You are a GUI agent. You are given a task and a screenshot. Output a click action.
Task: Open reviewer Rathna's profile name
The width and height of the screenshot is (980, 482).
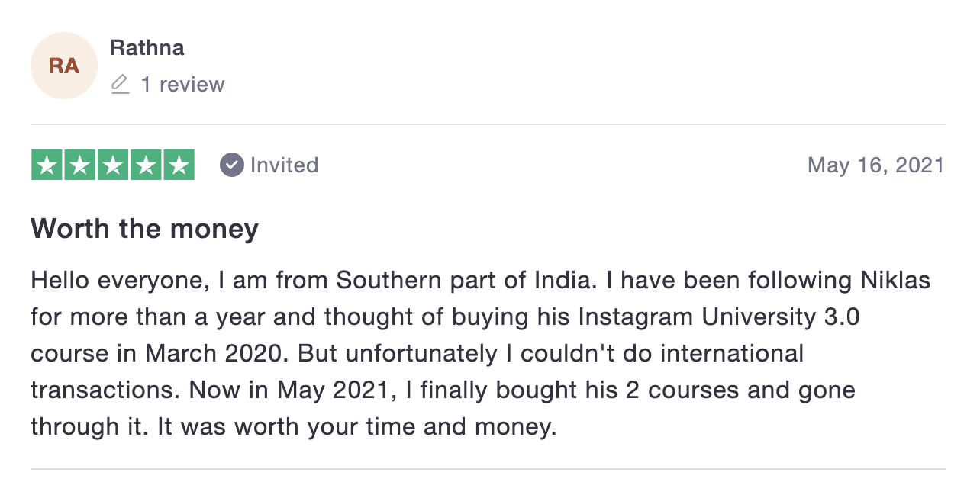coord(147,48)
